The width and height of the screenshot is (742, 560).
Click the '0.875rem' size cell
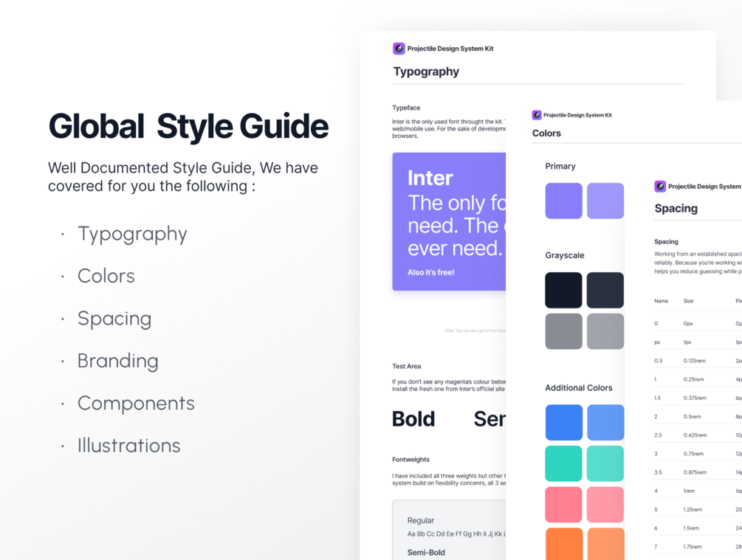tap(695, 472)
